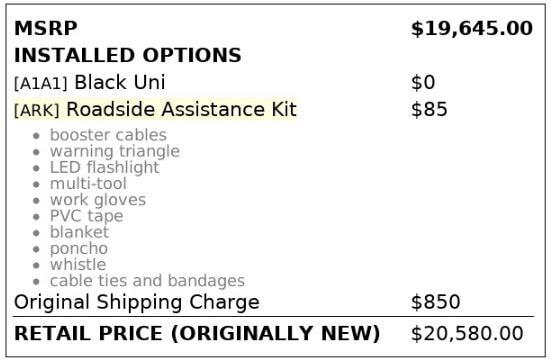Select the poncho list item
Image resolution: width=551 pixels, height=364 pixels.
click(x=79, y=249)
